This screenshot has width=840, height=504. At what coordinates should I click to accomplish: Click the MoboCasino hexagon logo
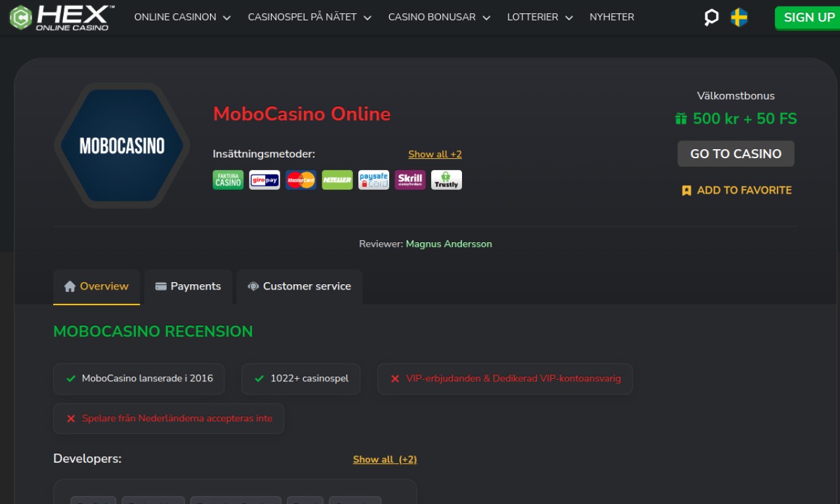(x=122, y=145)
